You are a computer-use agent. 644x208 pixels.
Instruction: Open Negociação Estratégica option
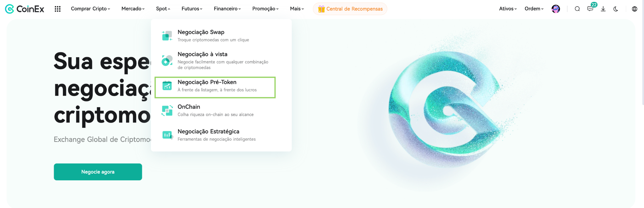coord(215,135)
